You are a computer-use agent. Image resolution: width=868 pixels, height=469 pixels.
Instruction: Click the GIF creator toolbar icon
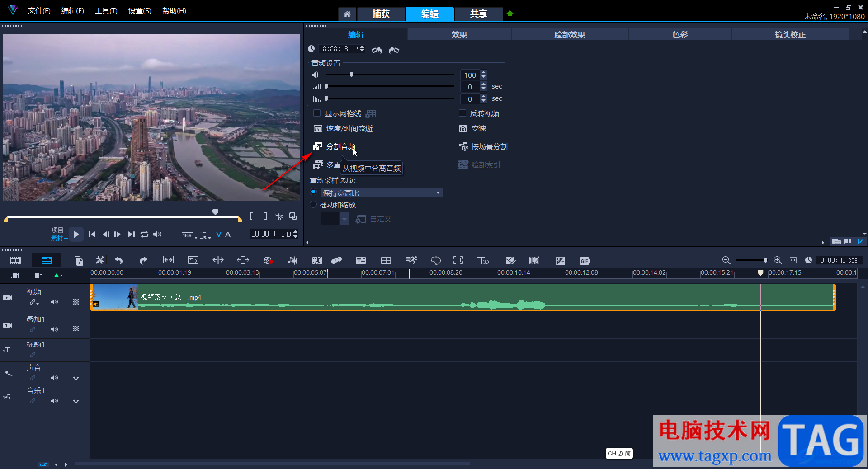click(585, 260)
